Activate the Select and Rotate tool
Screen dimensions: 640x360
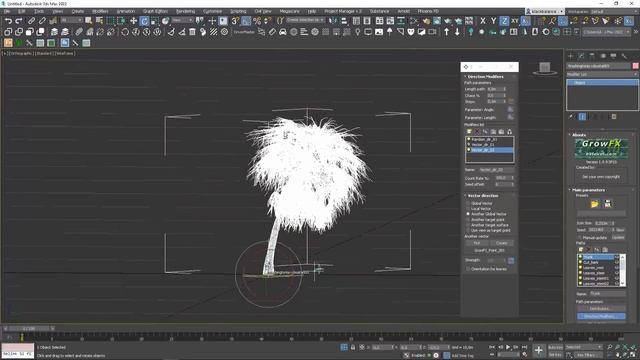tap(144, 21)
